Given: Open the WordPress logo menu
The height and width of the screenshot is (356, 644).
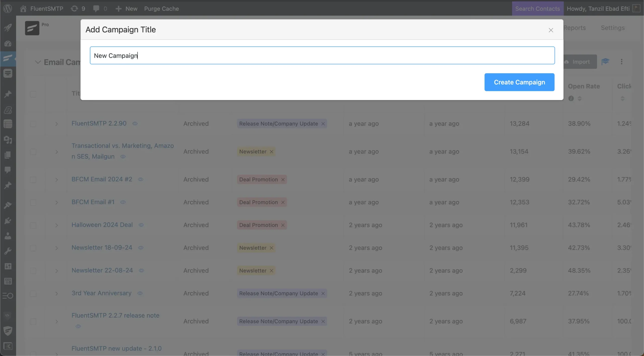Looking at the screenshot, I should (x=8, y=9).
